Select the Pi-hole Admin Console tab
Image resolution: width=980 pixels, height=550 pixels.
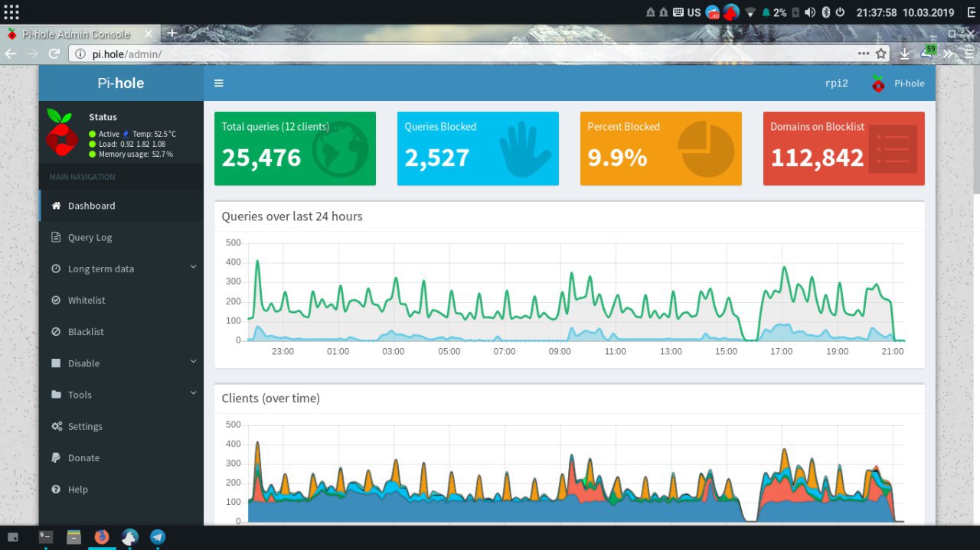coord(81,34)
